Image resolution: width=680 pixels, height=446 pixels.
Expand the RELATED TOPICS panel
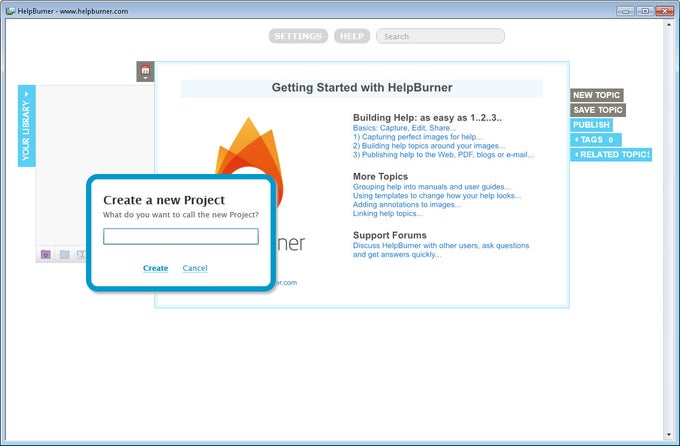pyautogui.click(x=611, y=154)
